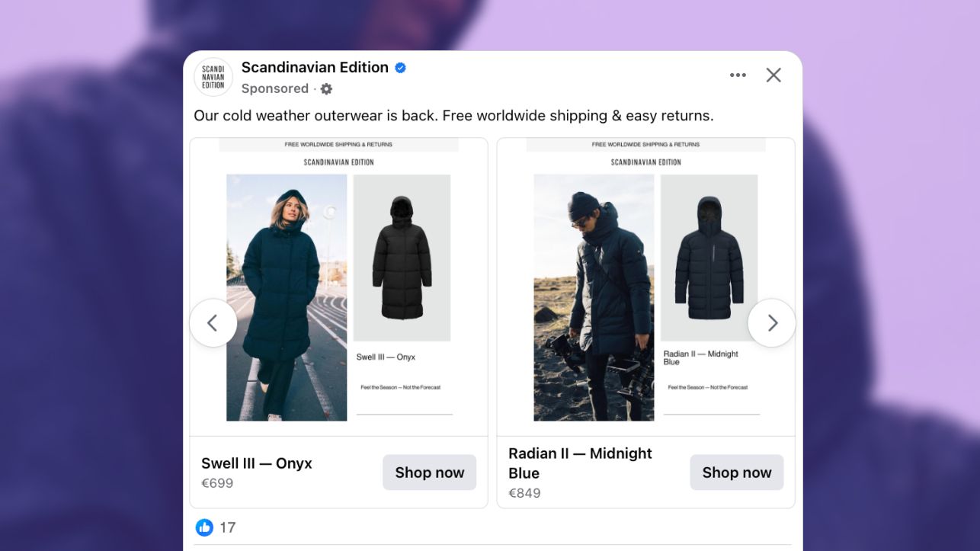The image size is (980, 551).
Task: Click the Sponsored label
Action: click(x=274, y=88)
